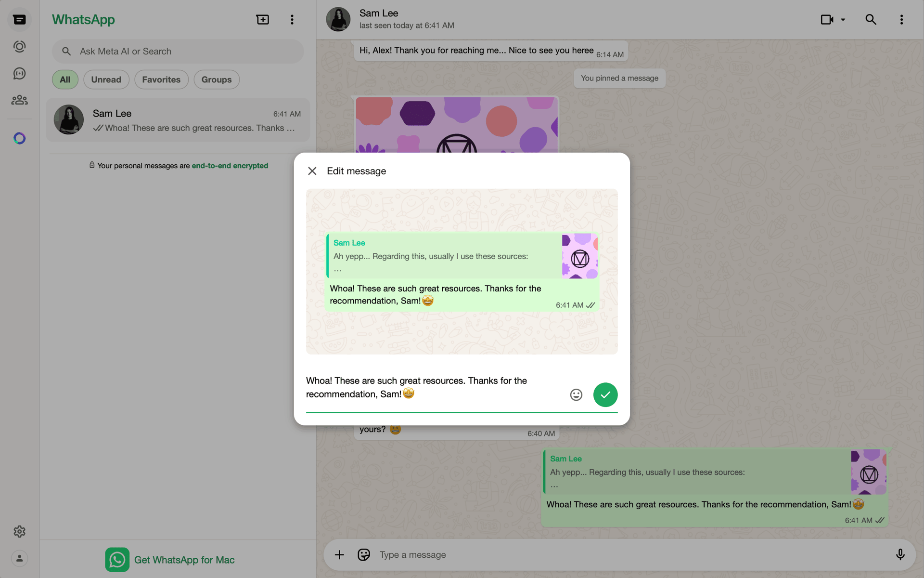Start a video call with Sam Lee
Screen dimensions: 924x578
click(x=827, y=20)
